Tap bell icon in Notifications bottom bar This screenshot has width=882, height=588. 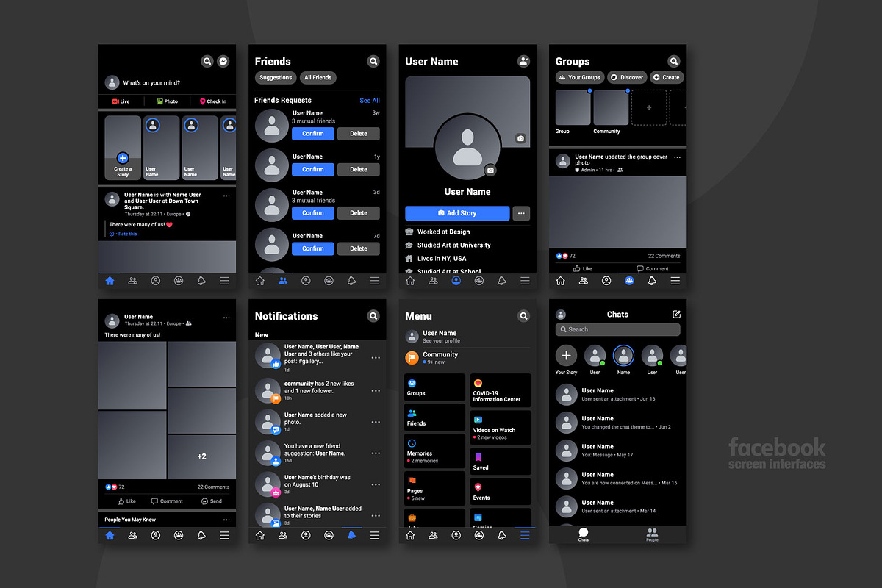[x=351, y=535]
